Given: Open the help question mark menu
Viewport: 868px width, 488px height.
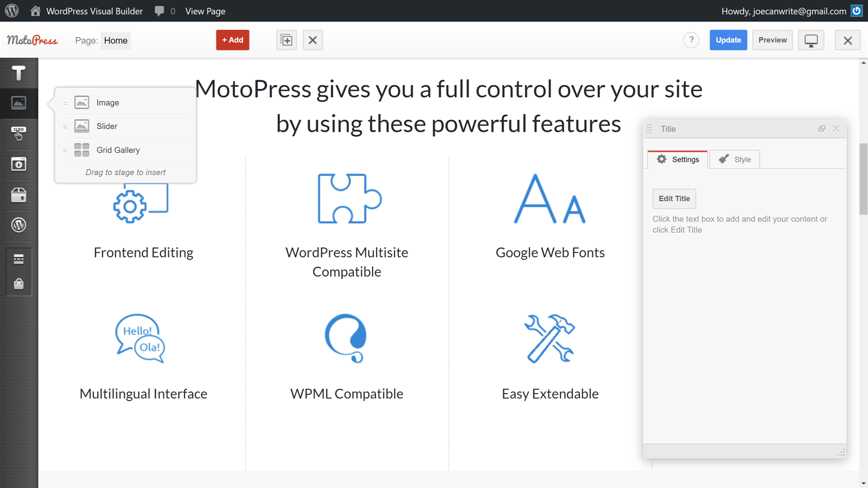Looking at the screenshot, I should [691, 40].
